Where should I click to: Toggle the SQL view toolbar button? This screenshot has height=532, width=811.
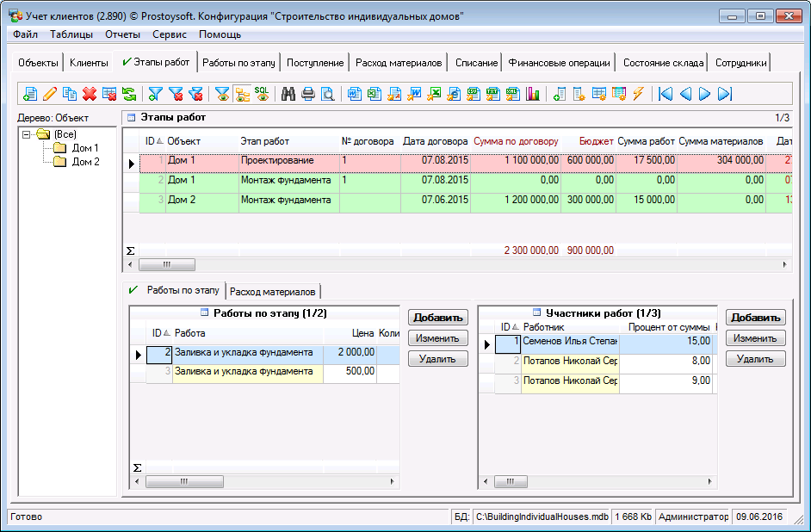pyautogui.click(x=262, y=94)
